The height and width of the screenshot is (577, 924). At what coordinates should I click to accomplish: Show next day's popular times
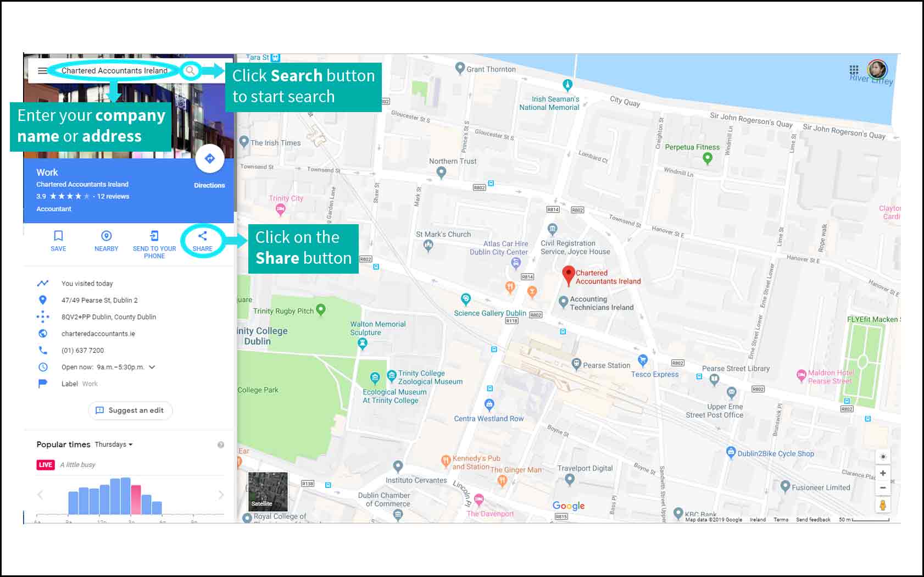pyautogui.click(x=221, y=495)
